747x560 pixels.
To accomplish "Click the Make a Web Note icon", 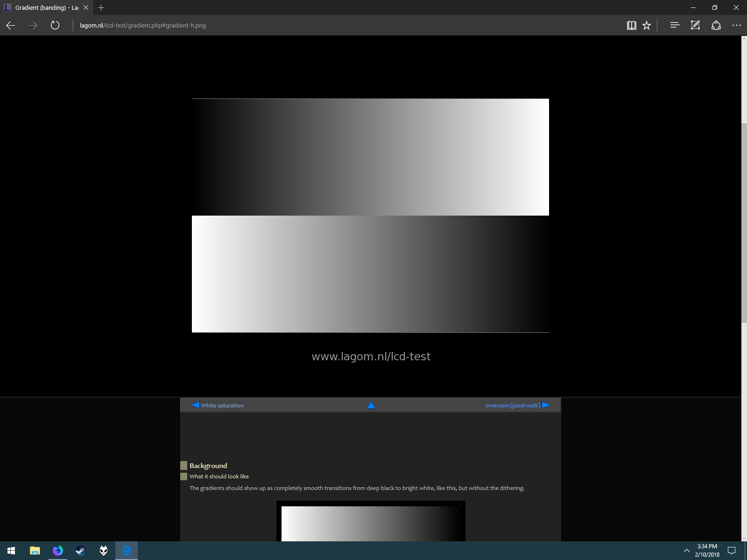I will pyautogui.click(x=695, y=25).
